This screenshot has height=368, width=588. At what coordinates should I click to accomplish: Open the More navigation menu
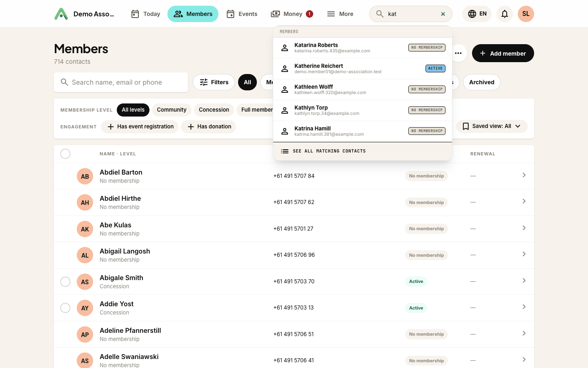(340, 14)
